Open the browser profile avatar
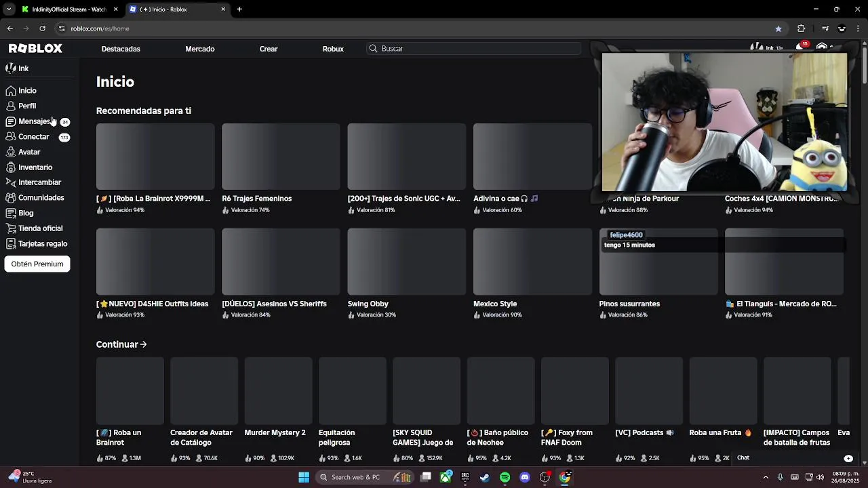The image size is (868, 488). [842, 28]
